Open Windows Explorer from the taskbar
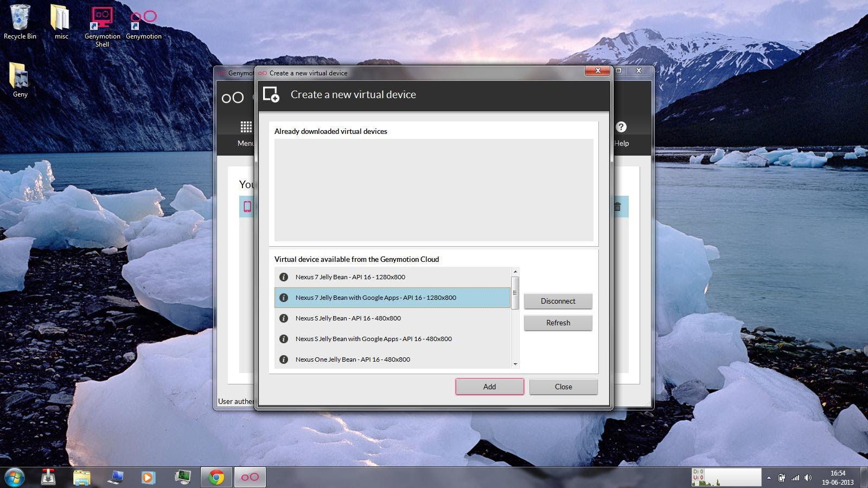 click(x=82, y=477)
